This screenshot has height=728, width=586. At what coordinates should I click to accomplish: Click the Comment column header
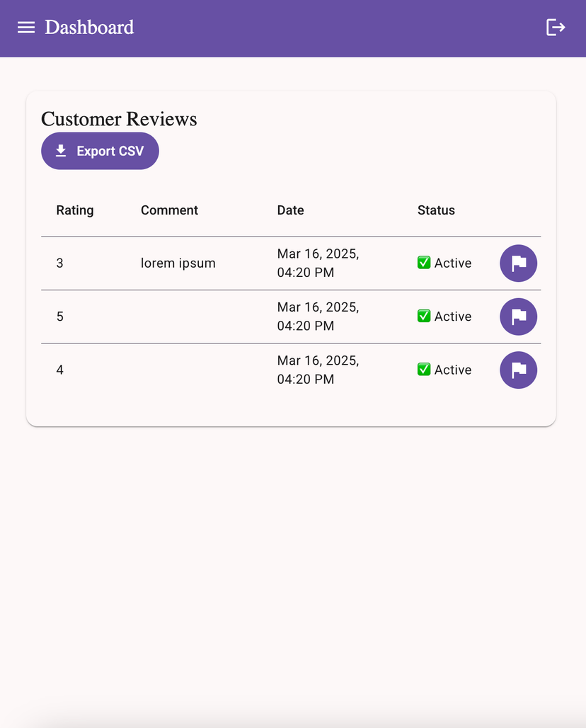click(x=169, y=210)
